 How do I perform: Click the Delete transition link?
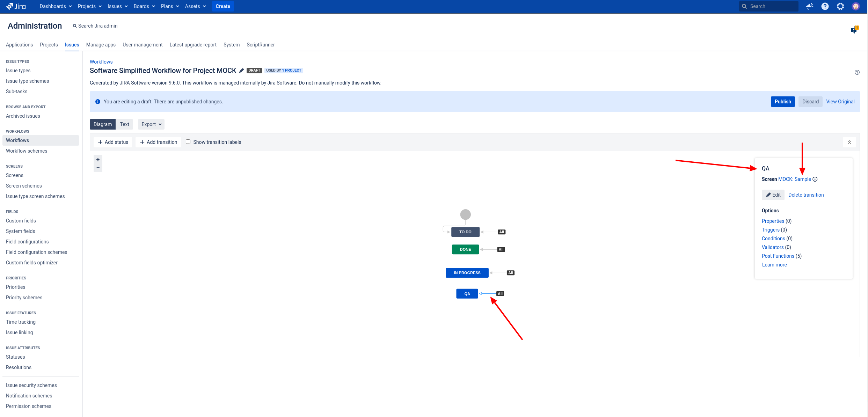[x=806, y=195]
